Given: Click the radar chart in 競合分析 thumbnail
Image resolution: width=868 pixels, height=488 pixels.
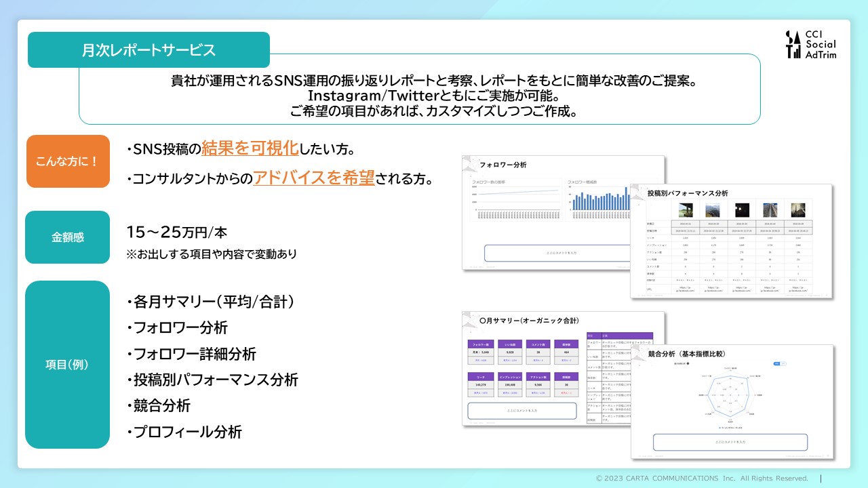Looking at the screenshot, I should [x=730, y=396].
